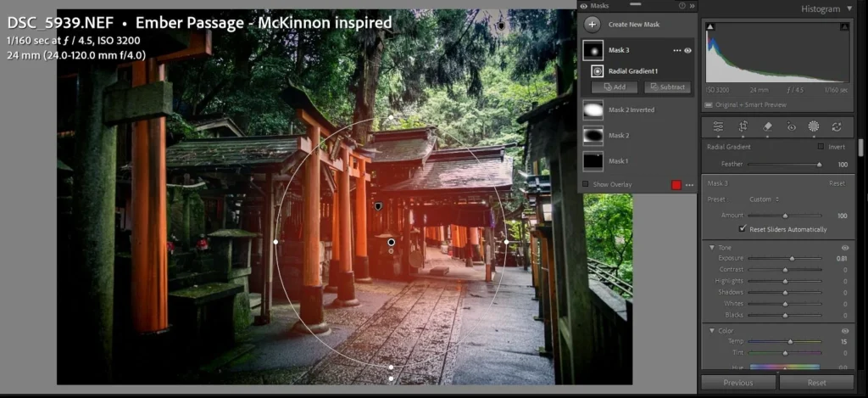
Task: Collapse the Tone section triangle
Action: point(712,248)
